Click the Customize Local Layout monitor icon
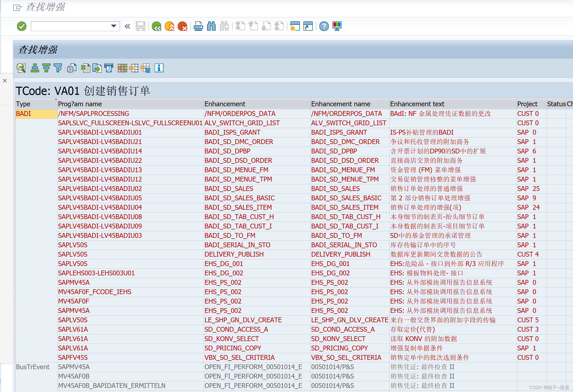 coord(337,26)
